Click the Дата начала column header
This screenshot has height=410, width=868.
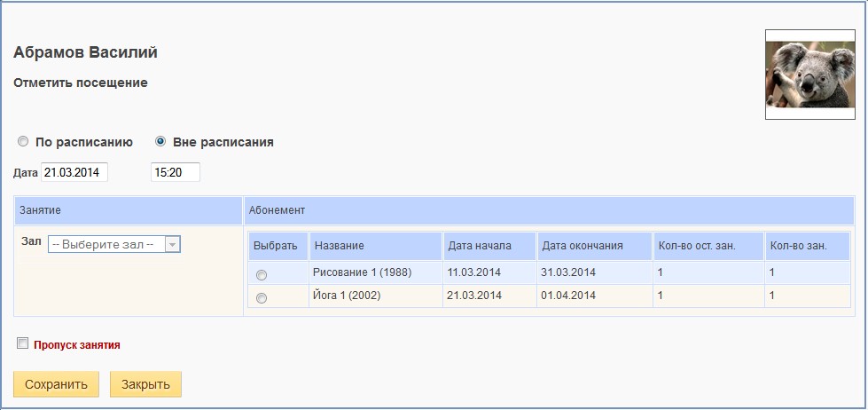(x=489, y=246)
